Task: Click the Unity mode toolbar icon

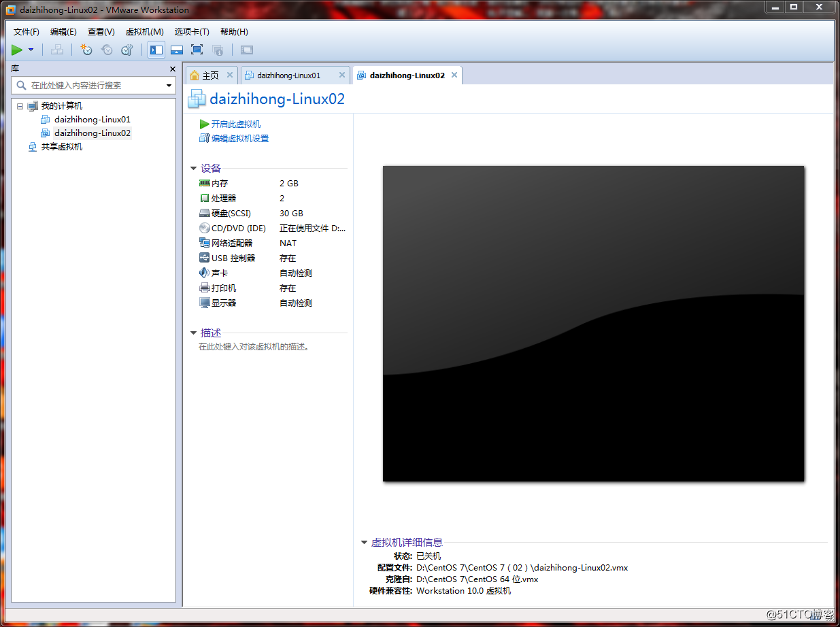Action: (x=218, y=50)
